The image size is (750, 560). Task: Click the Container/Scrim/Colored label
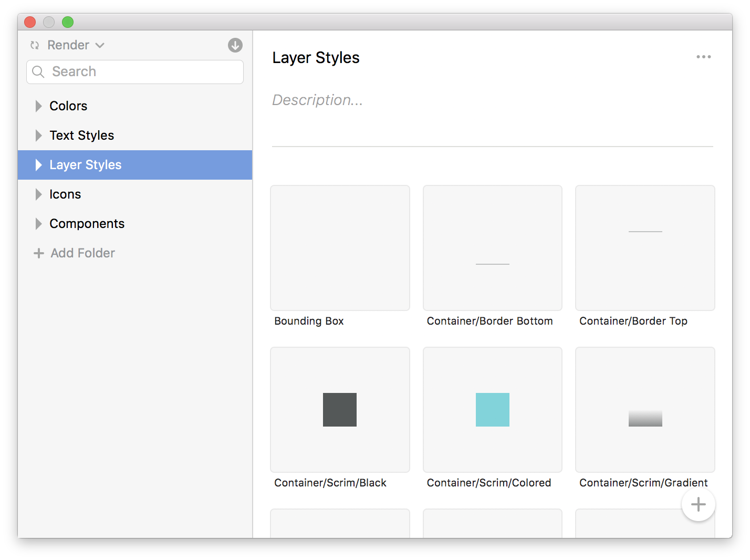[489, 483]
